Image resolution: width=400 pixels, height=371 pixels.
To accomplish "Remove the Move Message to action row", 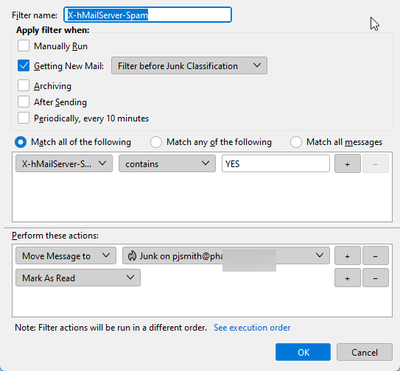I will tap(375, 256).
